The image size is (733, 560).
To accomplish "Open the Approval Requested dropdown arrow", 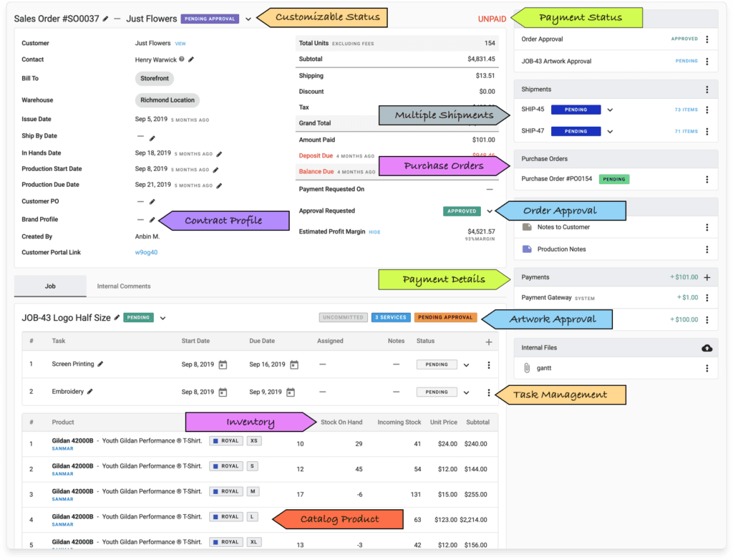I will (x=490, y=211).
